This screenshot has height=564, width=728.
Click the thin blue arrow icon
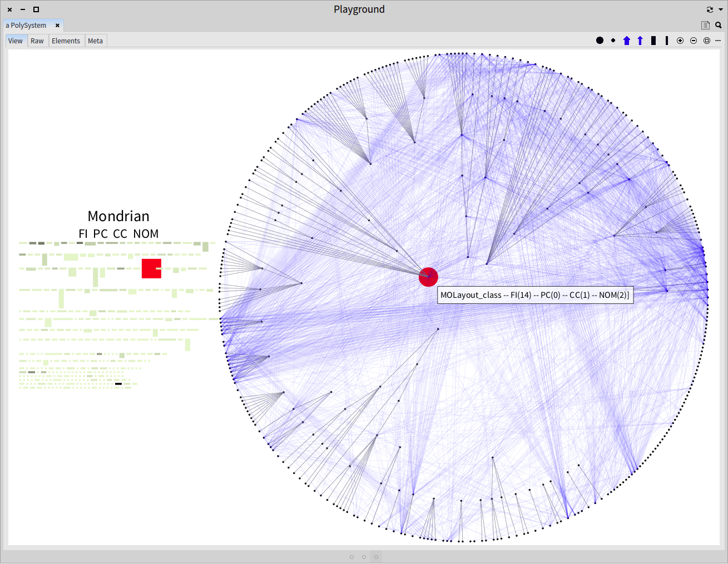640,41
